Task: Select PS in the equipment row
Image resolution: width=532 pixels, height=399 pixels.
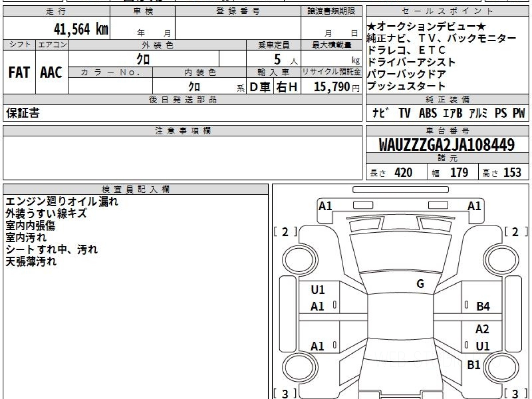Action: tap(501, 113)
